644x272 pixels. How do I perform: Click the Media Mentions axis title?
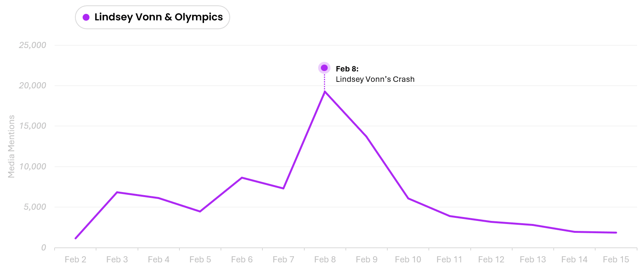[x=12, y=146]
